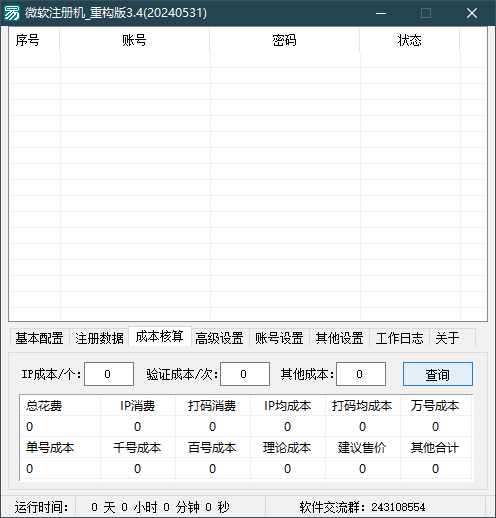Click the 查询 button

click(x=438, y=374)
